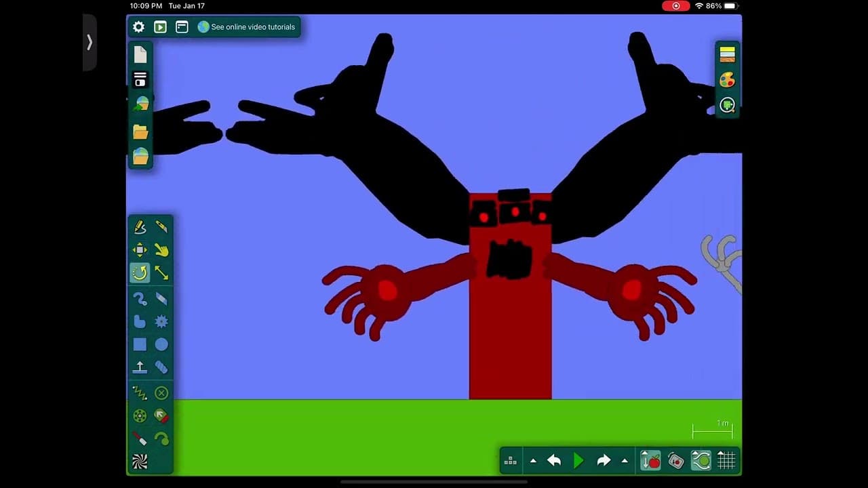The width and height of the screenshot is (868, 488).
Task: Select the Axle tool
Action: (x=140, y=415)
